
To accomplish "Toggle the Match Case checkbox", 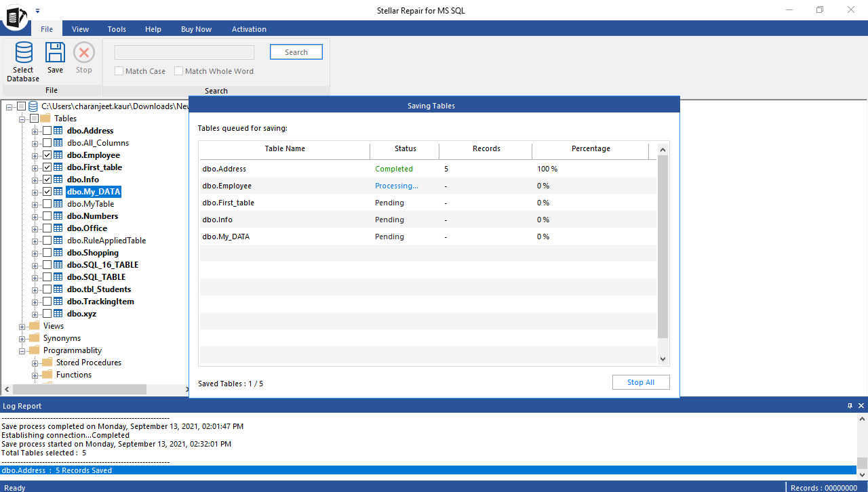I will pos(119,71).
